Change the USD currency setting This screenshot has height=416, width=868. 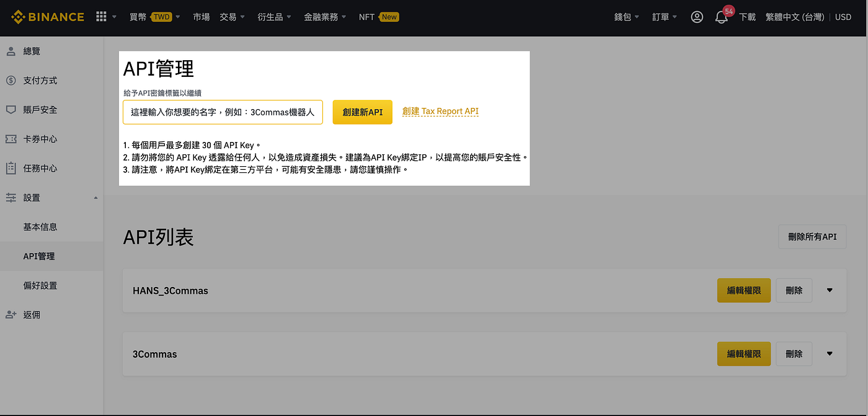tap(843, 17)
